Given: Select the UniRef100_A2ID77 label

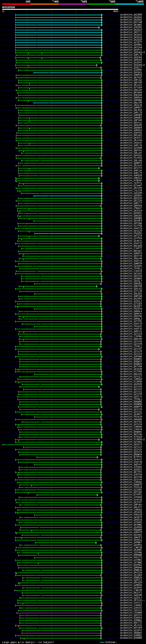Looking at the screenshot, I should [x=131, y=42].
